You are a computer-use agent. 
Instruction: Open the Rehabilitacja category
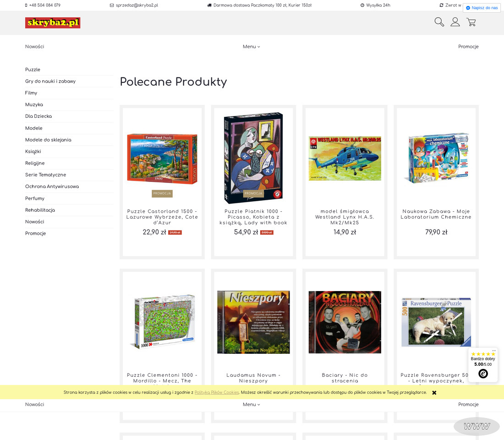(x=40, y=210)
